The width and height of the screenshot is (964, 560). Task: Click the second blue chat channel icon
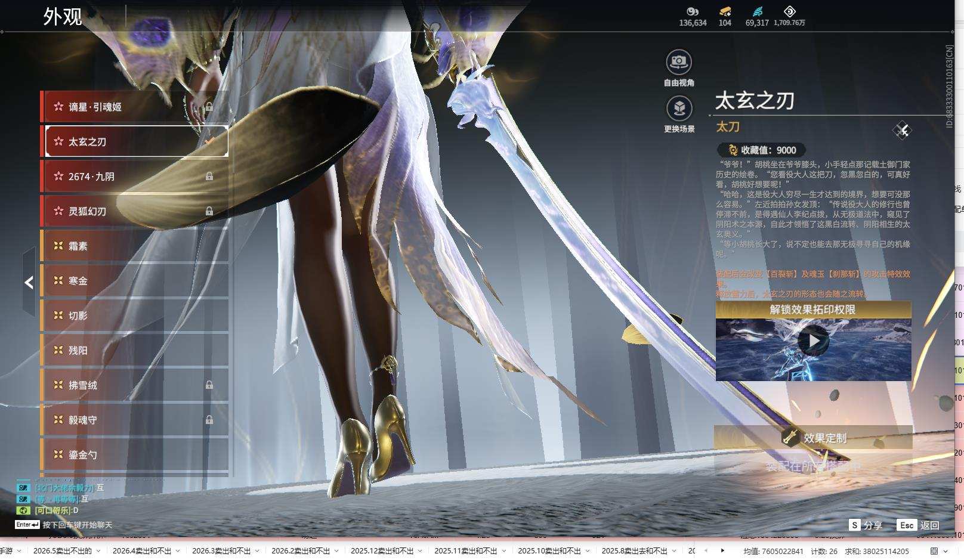[23, 499]
